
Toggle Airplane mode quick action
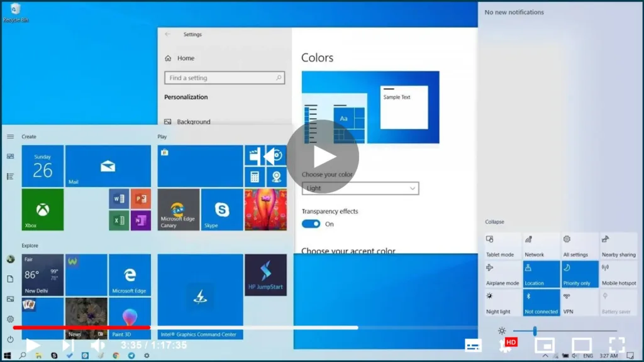coord(502,274)
